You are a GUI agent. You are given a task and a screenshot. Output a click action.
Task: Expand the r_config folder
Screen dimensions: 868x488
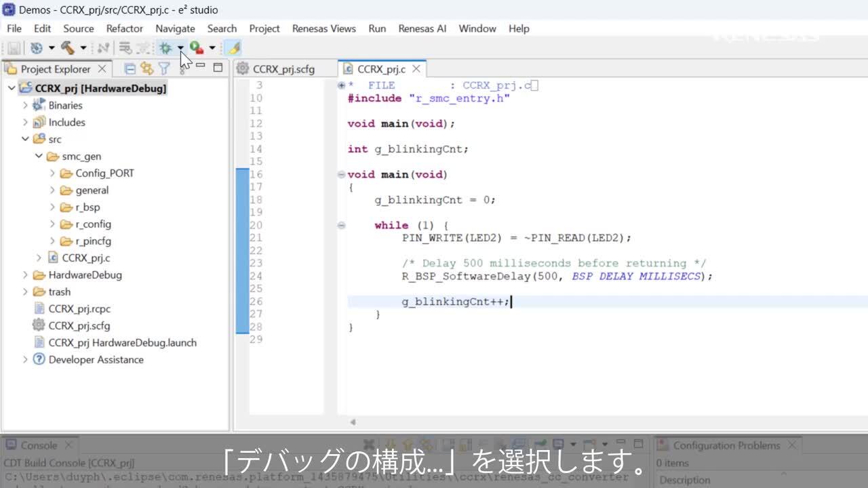pyautogui.click(x=52, y=224)
